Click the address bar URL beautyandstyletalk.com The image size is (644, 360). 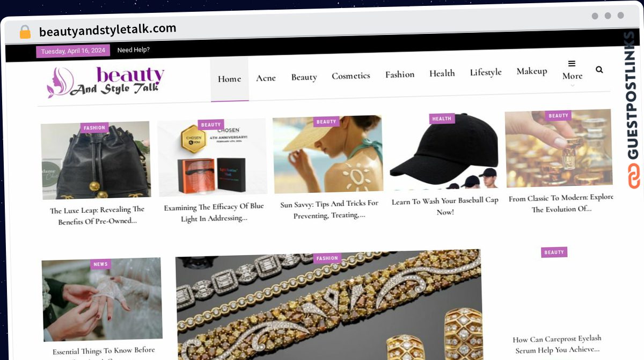click(x=107, y=30)
